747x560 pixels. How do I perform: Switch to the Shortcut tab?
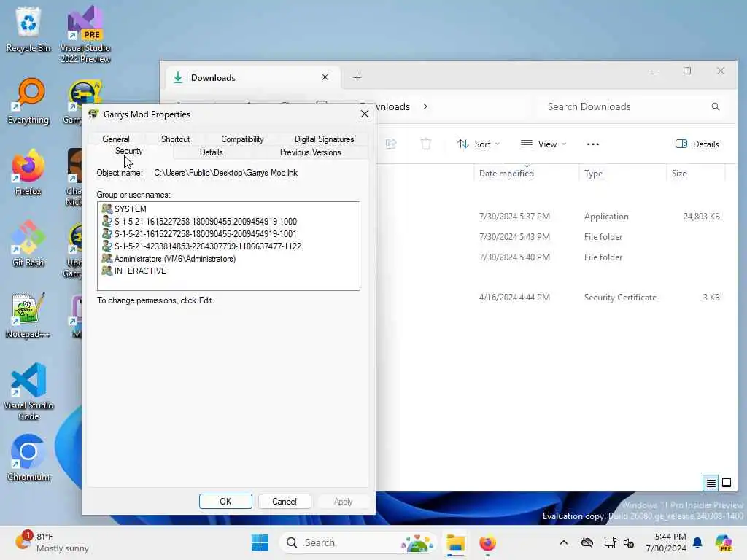[x=175, y=139]
